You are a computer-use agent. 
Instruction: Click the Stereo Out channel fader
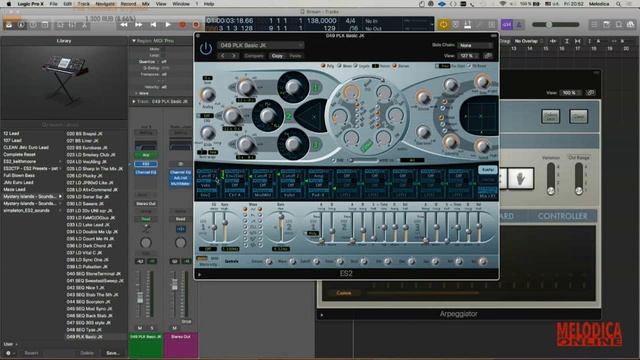[174, 284]
